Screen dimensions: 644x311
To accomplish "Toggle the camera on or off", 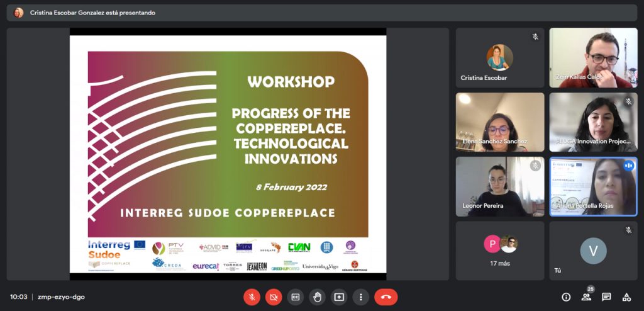I will tap(273, 297).
